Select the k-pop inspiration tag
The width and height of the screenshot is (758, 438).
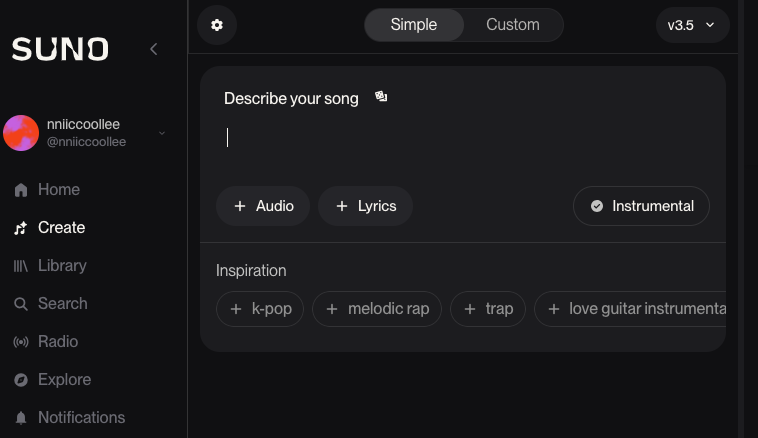click(x=260, y=309)
